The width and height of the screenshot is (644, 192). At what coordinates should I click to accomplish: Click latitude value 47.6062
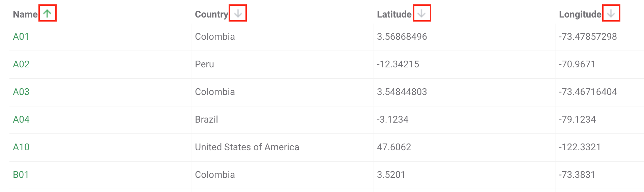[x=394, y=147]
